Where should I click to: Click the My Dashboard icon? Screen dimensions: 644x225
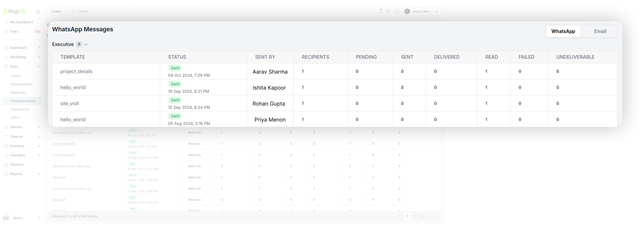7,22
